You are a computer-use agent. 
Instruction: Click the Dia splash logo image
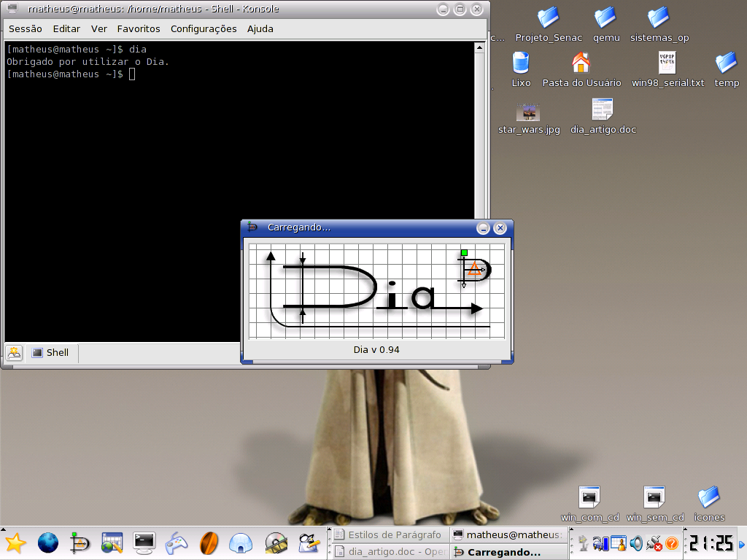coord(376,290)
